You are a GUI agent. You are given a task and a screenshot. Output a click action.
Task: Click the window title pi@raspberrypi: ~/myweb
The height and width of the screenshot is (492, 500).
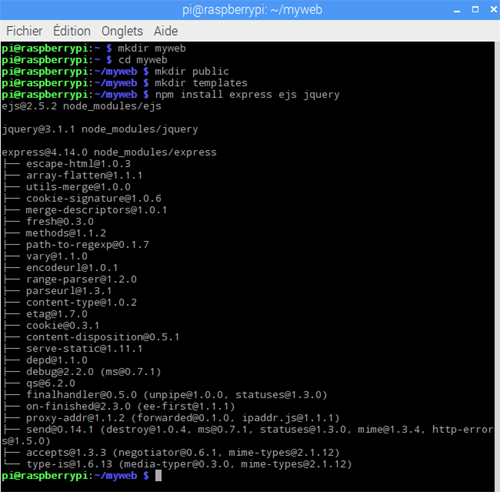252,10
